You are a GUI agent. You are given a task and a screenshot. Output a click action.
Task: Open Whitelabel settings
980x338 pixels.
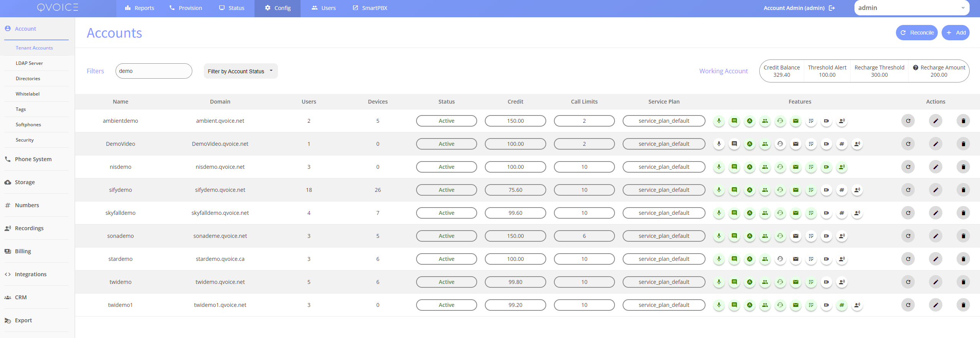pos(28,94)
